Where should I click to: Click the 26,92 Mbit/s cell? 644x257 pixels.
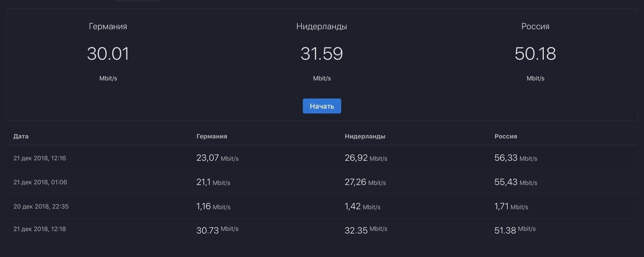point(366,158)
